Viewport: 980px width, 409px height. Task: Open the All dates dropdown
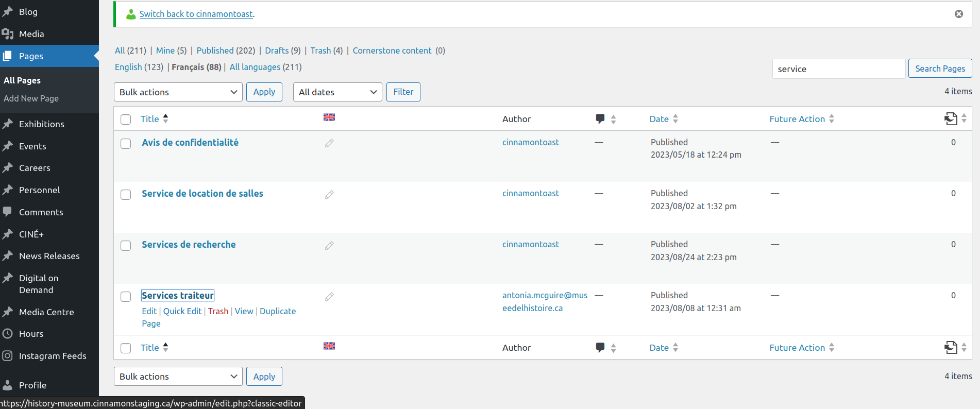tap(337, 92)
